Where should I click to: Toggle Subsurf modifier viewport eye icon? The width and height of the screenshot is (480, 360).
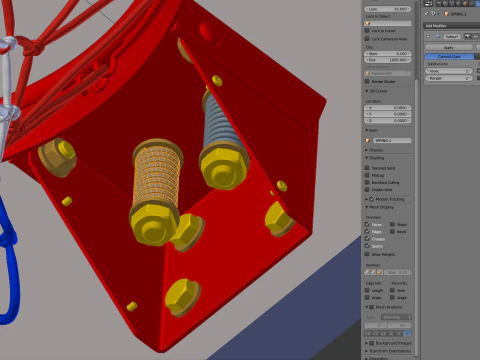[475, 36]
